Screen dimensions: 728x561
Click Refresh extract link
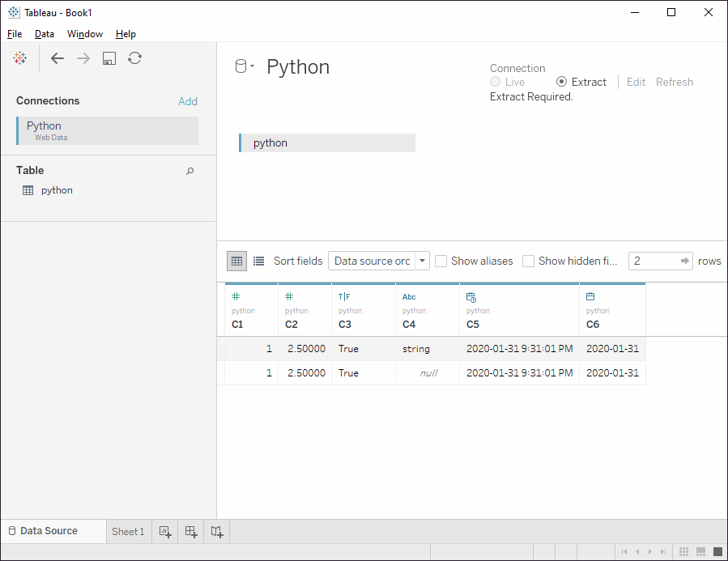click(x=675, y=82)
